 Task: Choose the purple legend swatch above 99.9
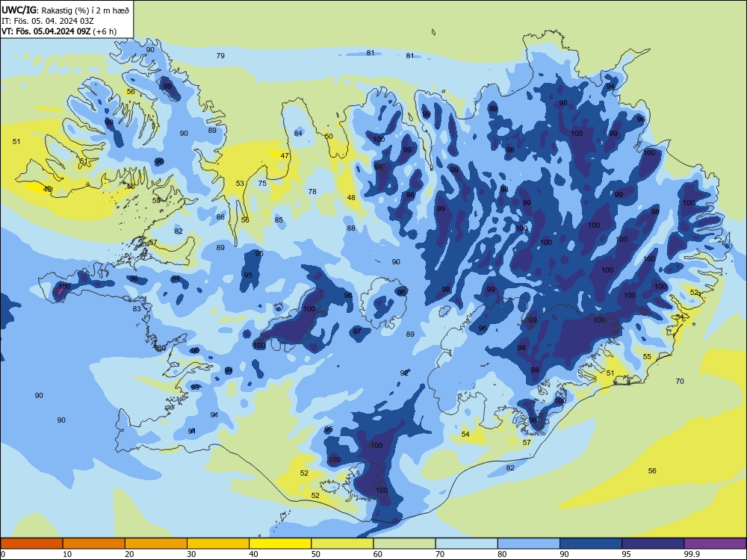715,544
